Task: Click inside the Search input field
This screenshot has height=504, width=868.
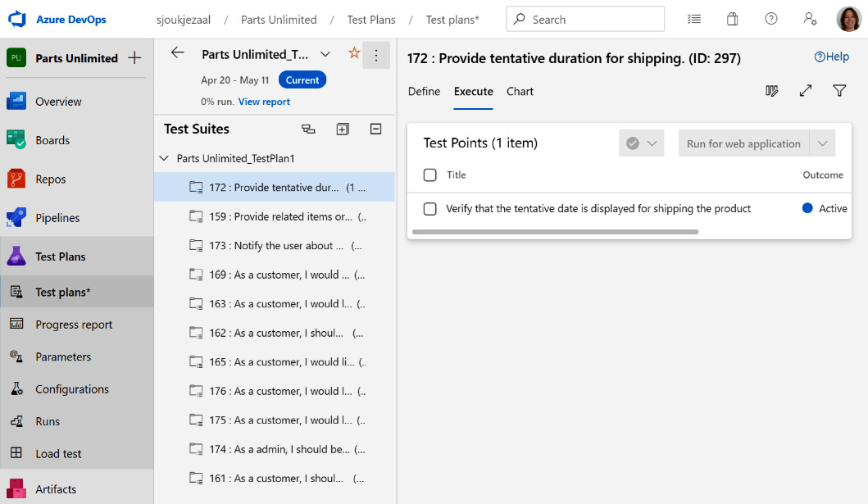Action: [585, 18]
